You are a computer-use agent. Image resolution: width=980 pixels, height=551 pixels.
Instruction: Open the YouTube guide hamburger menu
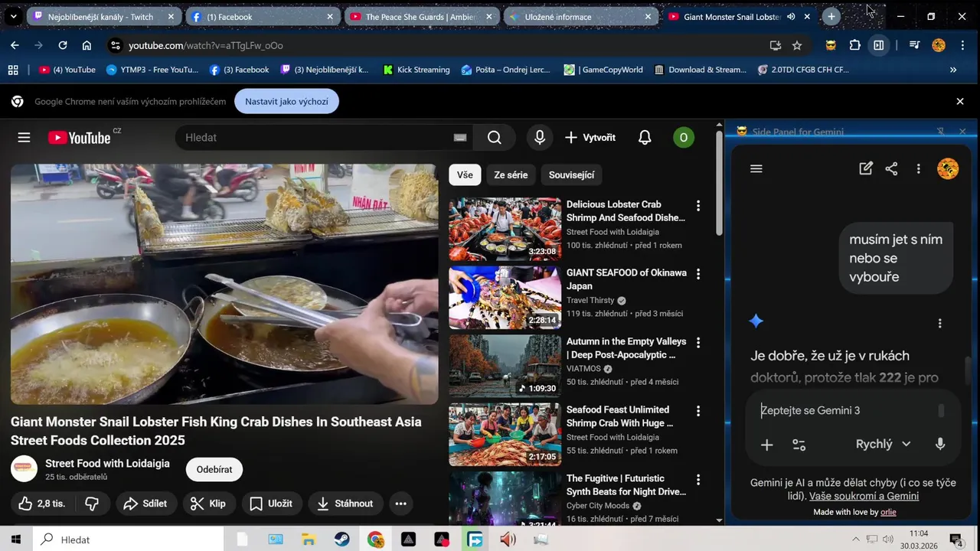(24, 138)
